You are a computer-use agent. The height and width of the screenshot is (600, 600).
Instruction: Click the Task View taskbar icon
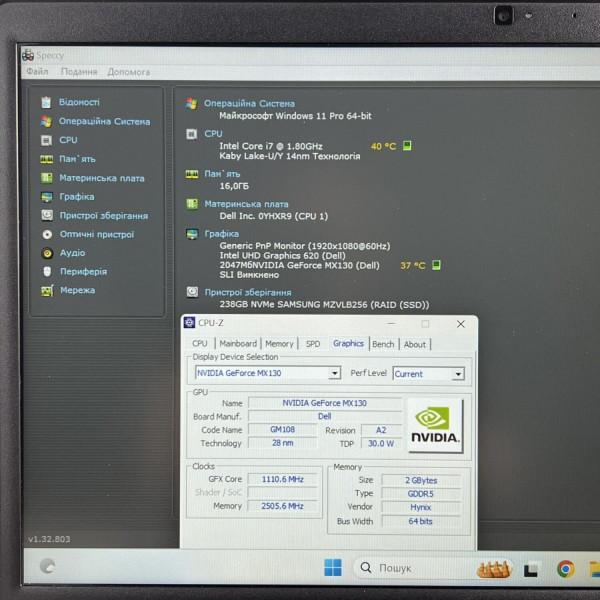click(532, 569)
